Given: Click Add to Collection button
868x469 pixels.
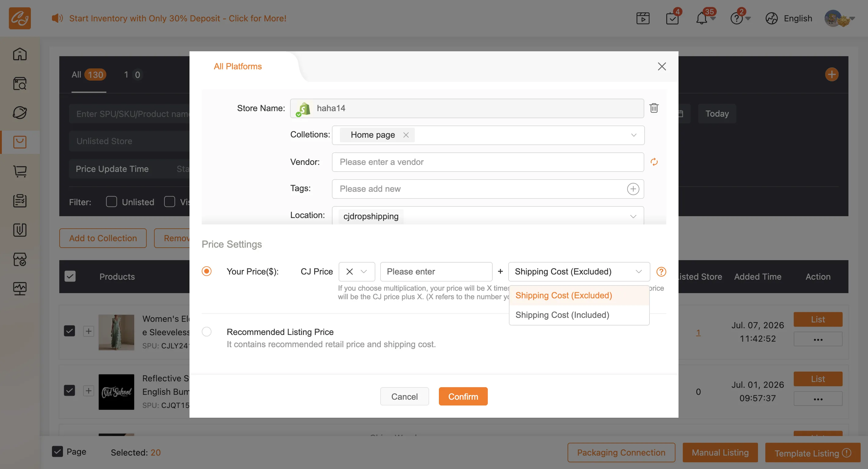Looking at the screenshot, I should pos(103,238).
